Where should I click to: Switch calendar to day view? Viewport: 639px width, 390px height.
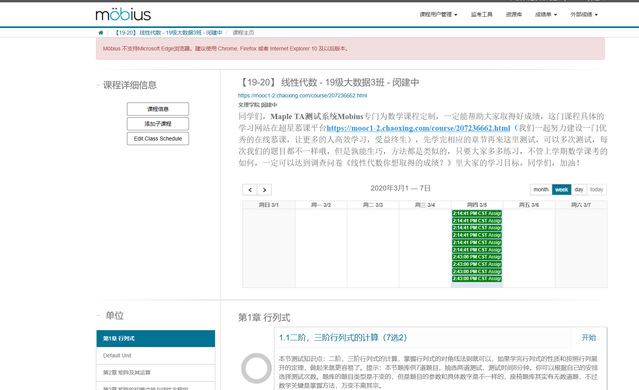pos(579,189)
